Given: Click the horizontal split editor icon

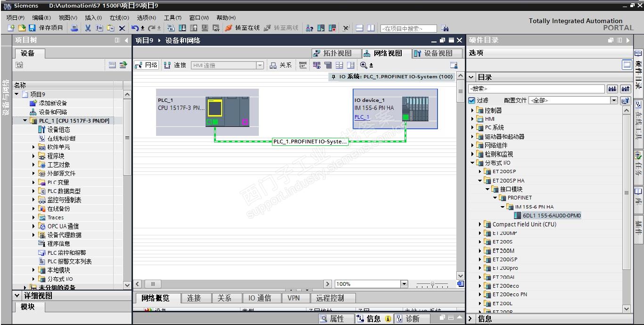Looking at the screenshot, I should tap(360, 28).
